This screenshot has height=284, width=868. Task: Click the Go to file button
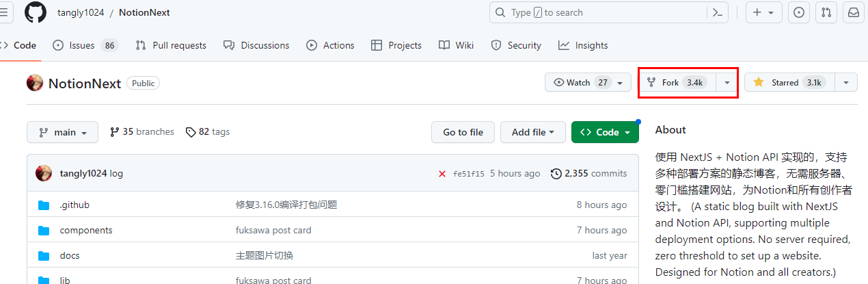[x=463, y=132]
